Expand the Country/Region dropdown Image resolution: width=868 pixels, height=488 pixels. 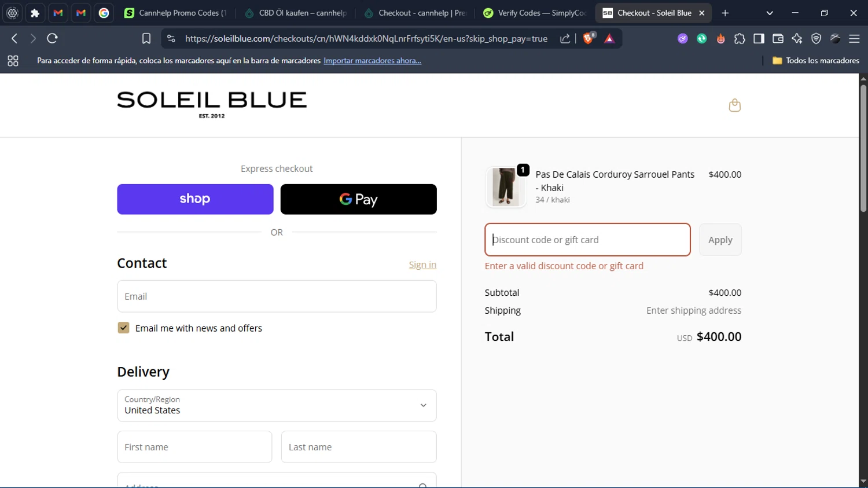coord(277,405)
